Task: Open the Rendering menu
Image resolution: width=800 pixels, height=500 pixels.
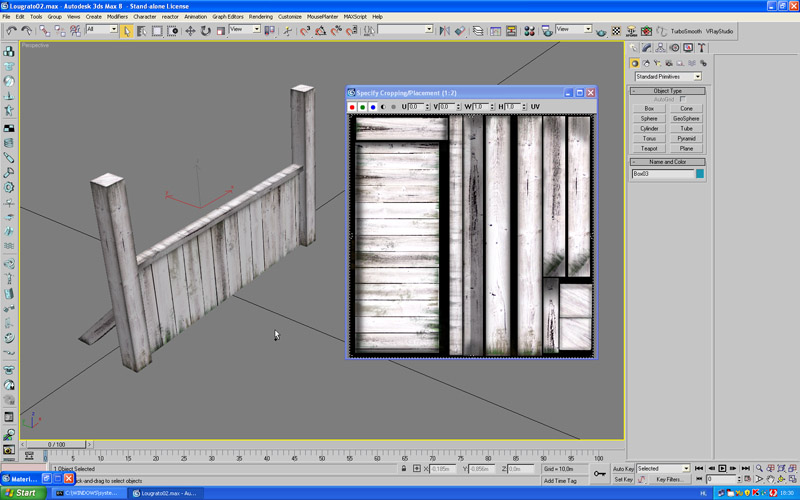Action: point(260,17)
